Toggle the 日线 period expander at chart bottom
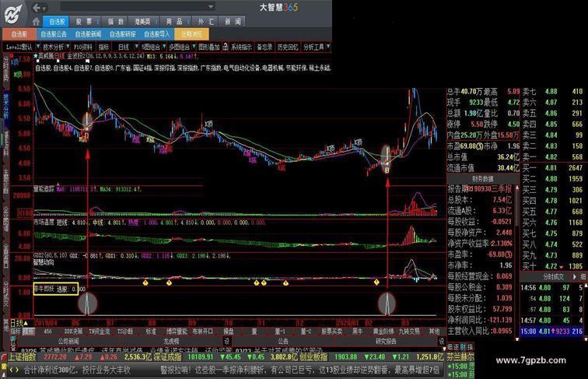 click(19, 323)
